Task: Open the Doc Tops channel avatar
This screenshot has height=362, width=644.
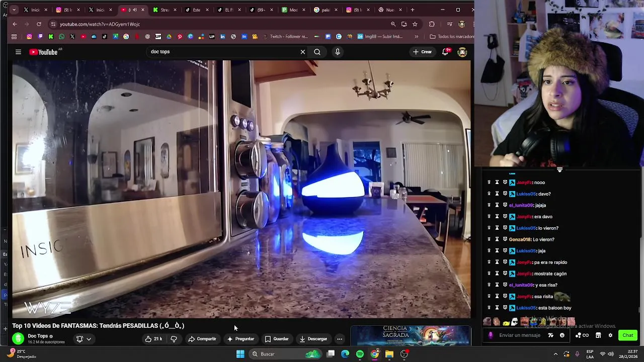Action: point(18,339)
